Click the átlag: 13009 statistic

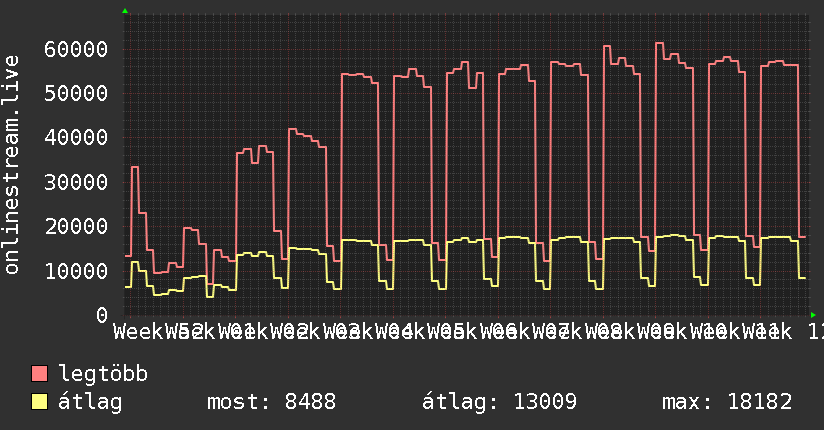click(499, 402)
